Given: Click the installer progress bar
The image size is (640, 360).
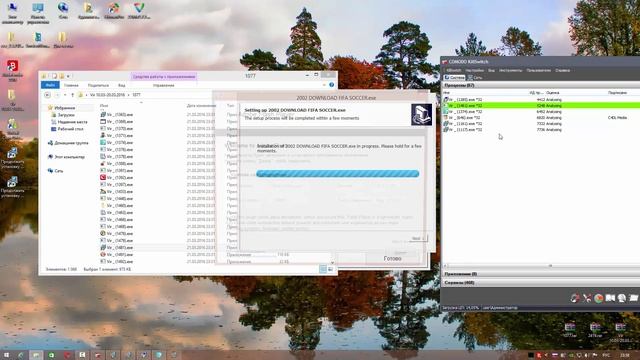Looking at the screenshot, I should 338,174.
